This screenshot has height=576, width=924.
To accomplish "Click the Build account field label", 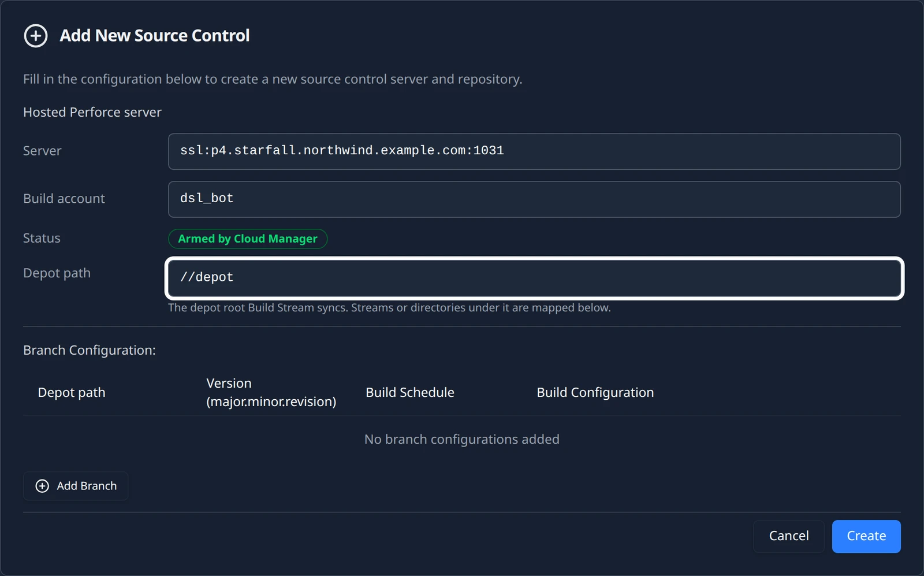I will click(64, 199).
